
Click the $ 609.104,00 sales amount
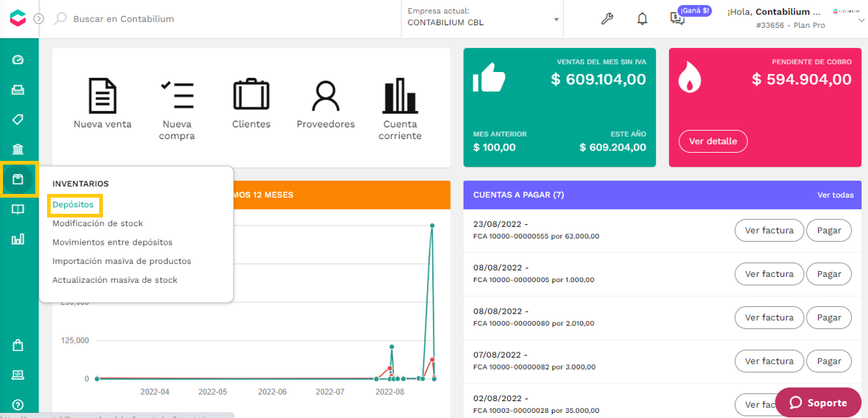click(x=598, y=79)
